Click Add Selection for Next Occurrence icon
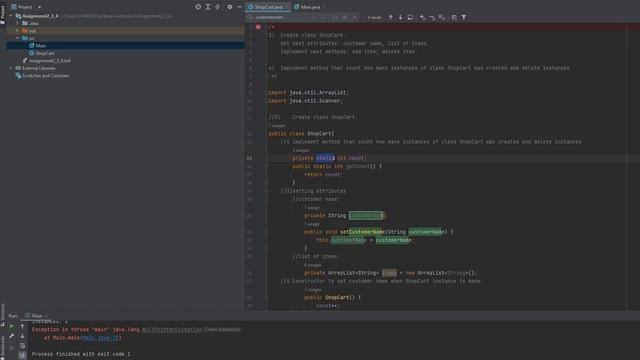Screen dimensions: 640x360 tap(422, 18)
